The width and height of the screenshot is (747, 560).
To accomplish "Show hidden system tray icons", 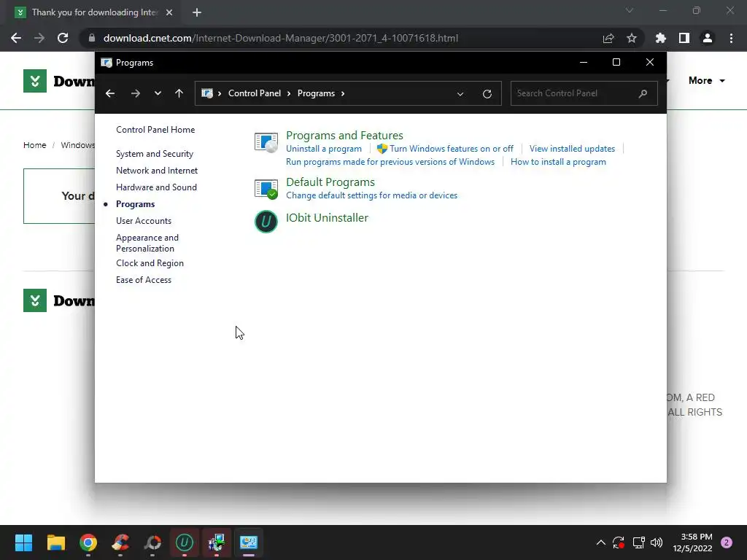I will [x=601, y=542].
